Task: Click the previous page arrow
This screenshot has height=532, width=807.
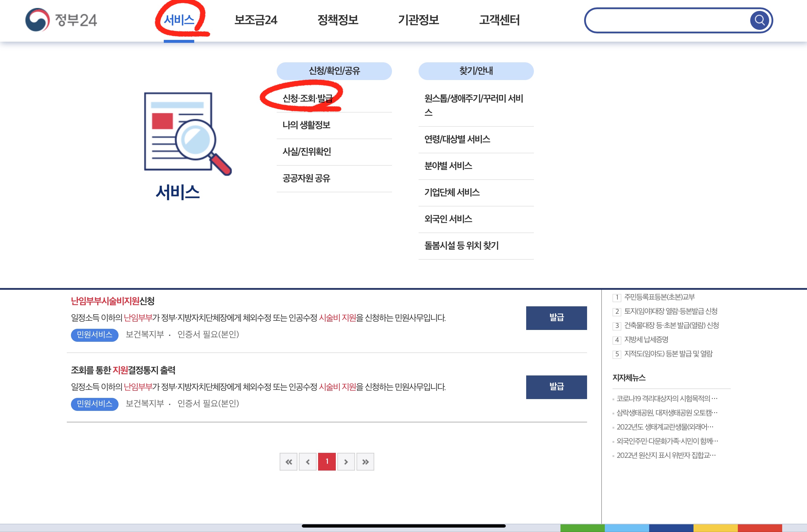Action: pos(308,461)
